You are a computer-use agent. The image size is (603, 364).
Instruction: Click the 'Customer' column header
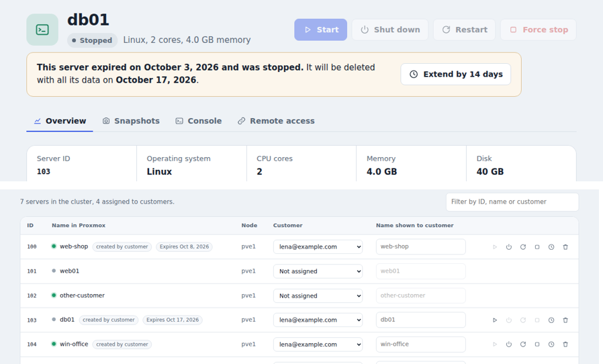pos(287,226)
